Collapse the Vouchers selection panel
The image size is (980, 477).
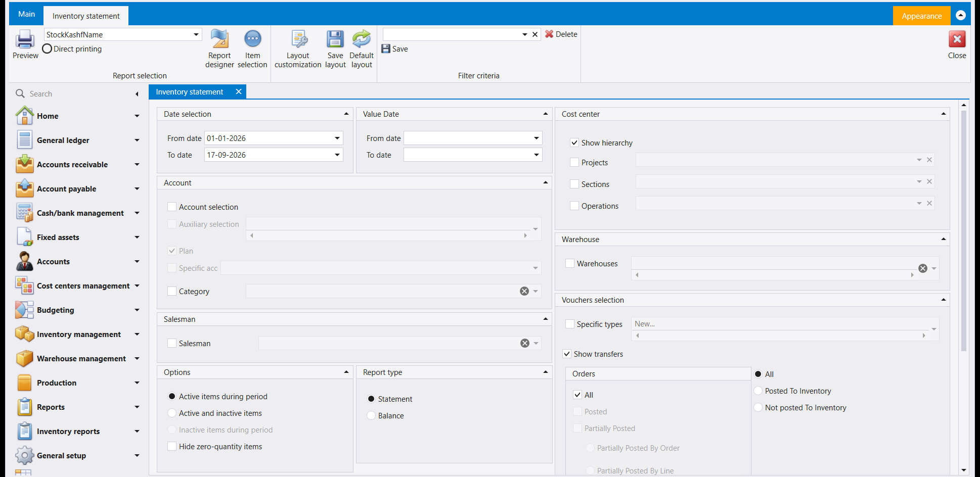[944, 300]
